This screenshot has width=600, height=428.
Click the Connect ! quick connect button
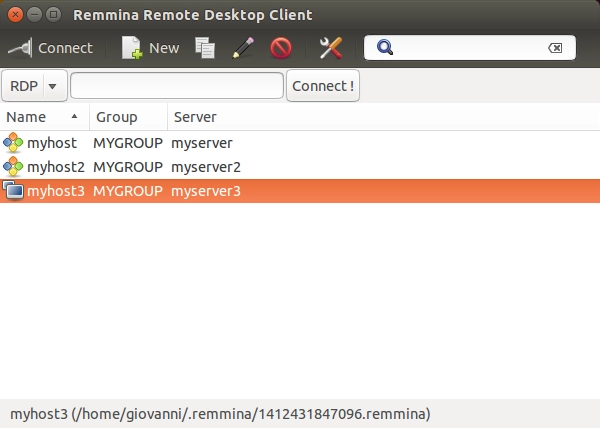point(323,86)
